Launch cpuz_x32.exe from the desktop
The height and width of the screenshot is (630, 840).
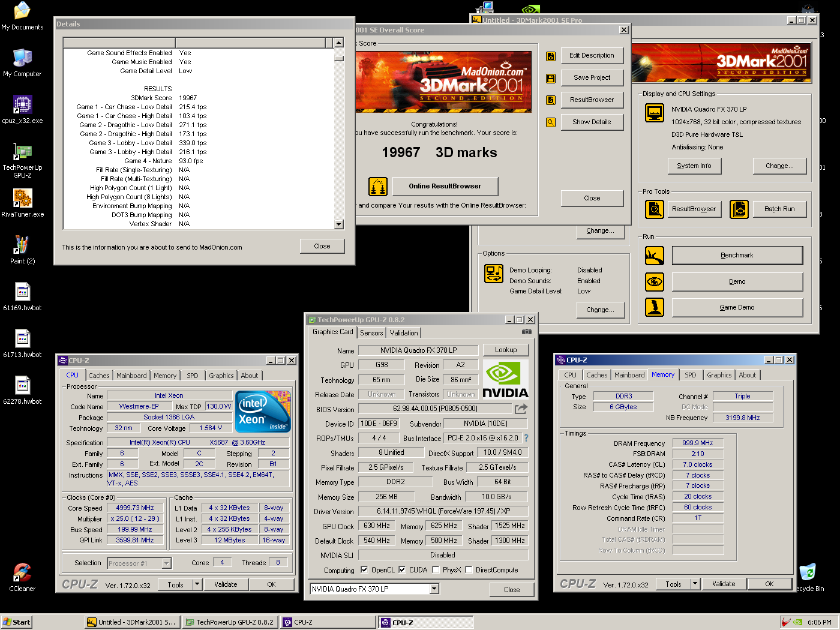point(22,110)
